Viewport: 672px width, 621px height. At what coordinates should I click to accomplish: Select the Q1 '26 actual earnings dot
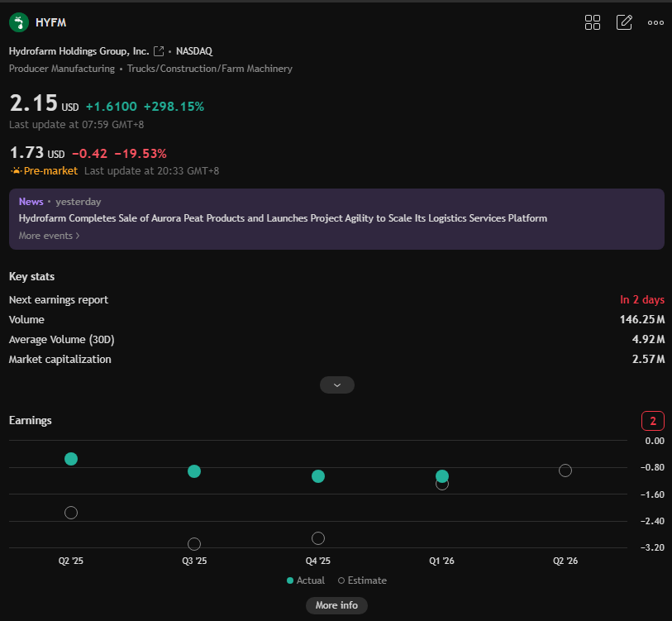coord(442,475)
